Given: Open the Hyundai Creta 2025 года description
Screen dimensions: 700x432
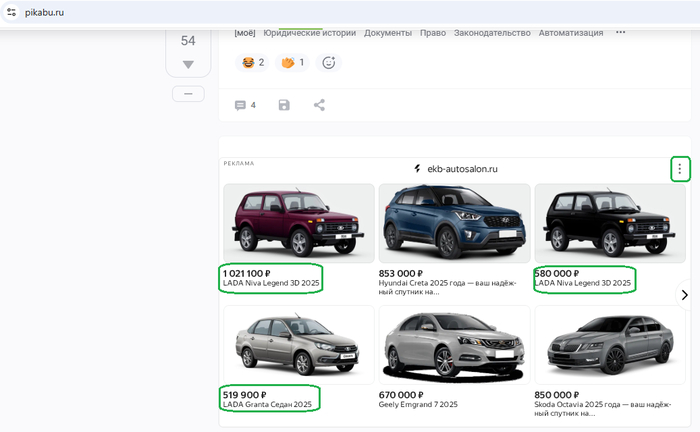Looking at the screenshot, I should tap(447, 287).
